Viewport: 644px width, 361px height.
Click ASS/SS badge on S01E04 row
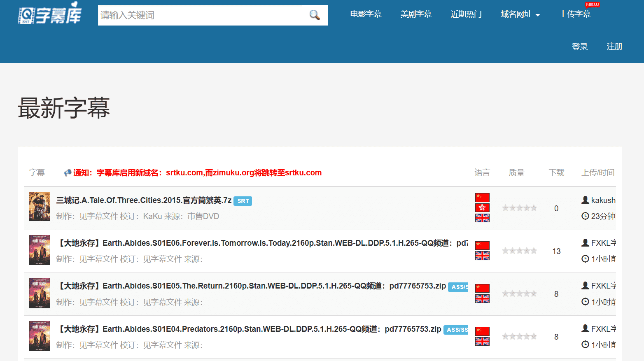coord(456,330)
